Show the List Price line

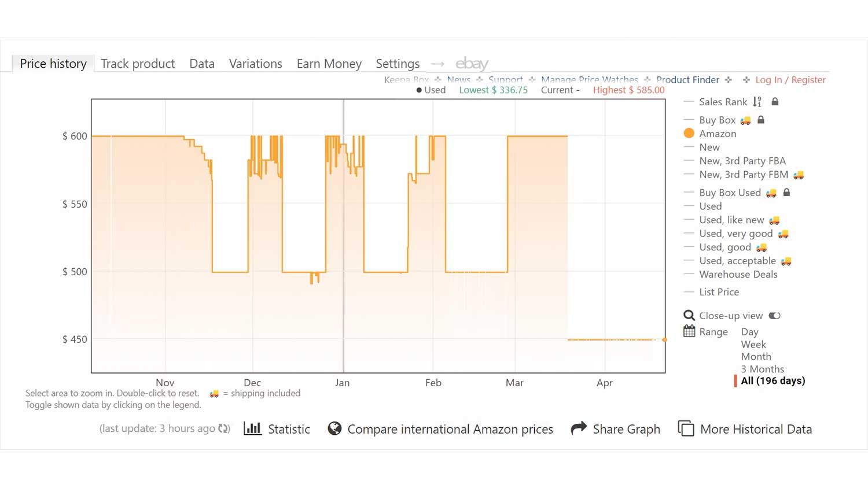(719, 292)
